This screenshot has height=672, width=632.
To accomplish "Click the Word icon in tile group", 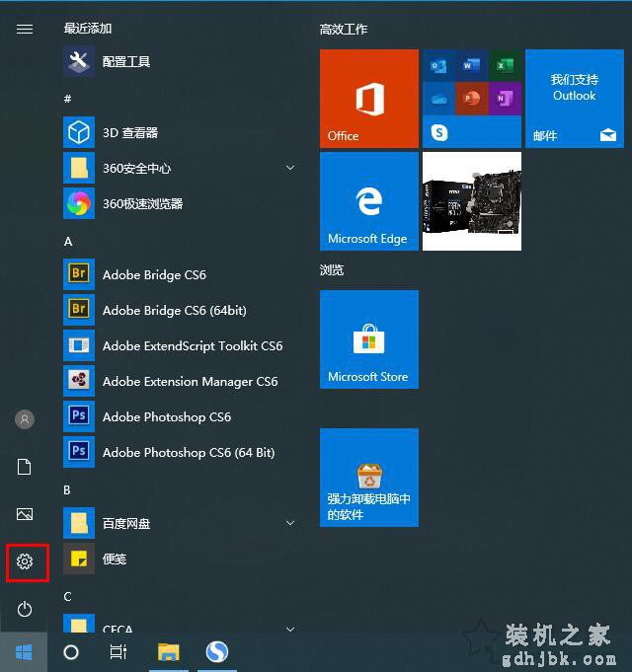I will [x=472, y=65].
